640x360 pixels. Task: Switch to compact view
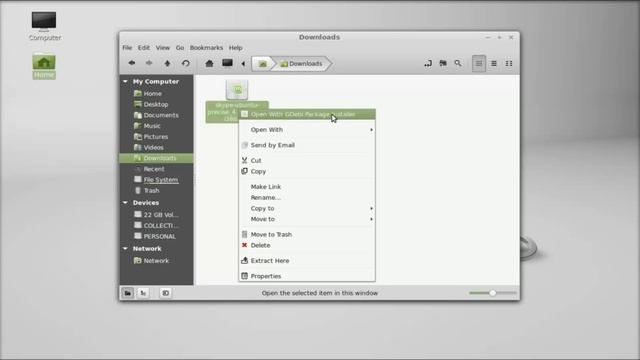tap(509, 64)
